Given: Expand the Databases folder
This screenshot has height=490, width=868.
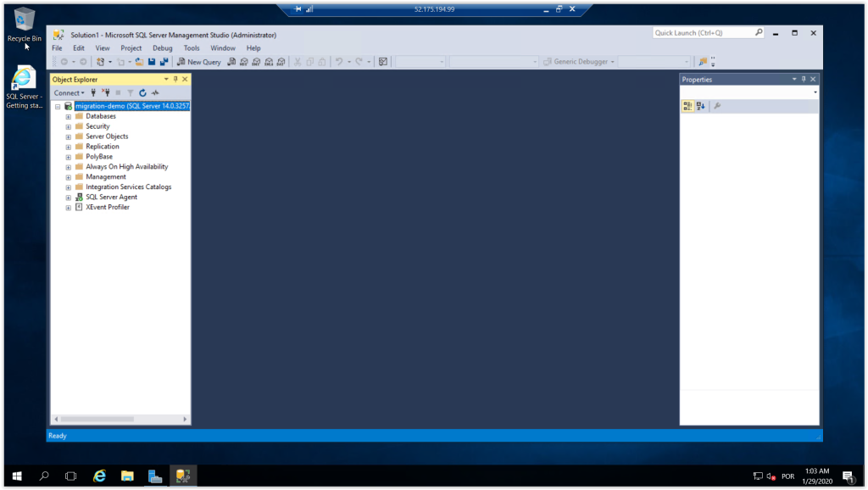Looking at the screenshot, I should tap(68, 117).
